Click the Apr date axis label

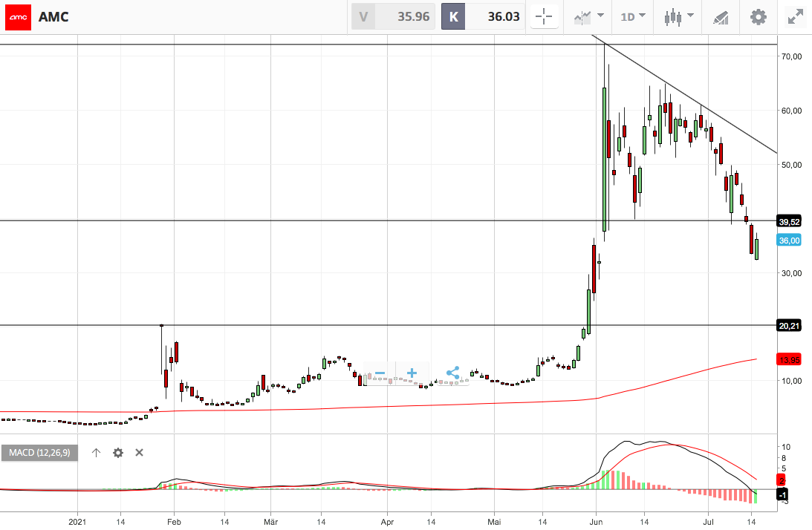(387, 522)
